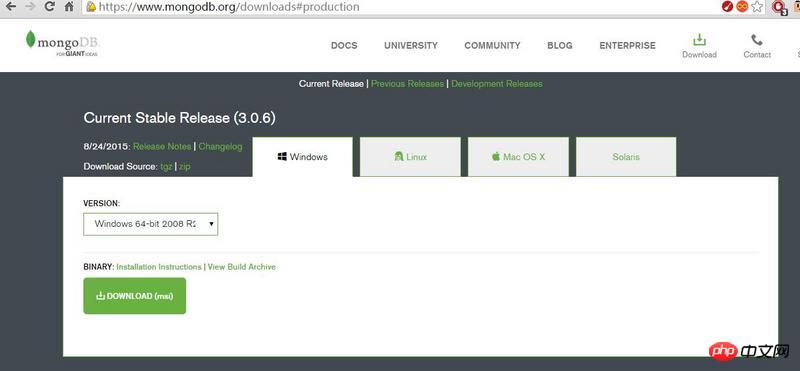
Task: Click the green DOWNLOAD (msi) button
Action: pos(135,296)
